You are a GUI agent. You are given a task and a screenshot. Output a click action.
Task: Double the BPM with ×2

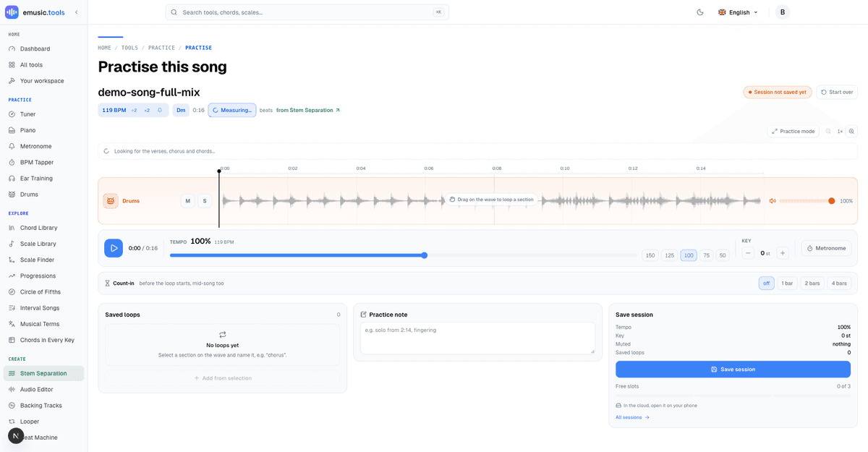coord(147,110)
